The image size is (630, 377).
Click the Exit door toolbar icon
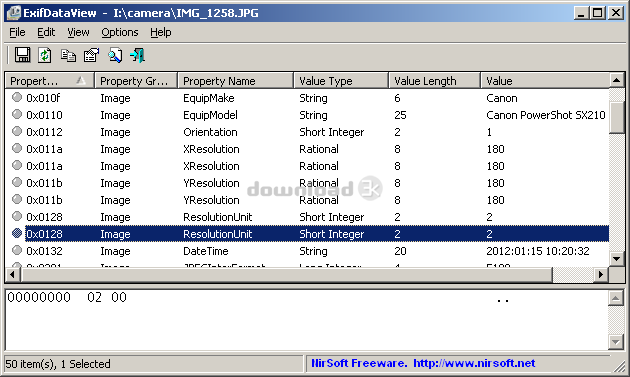[x=137, y=55]
